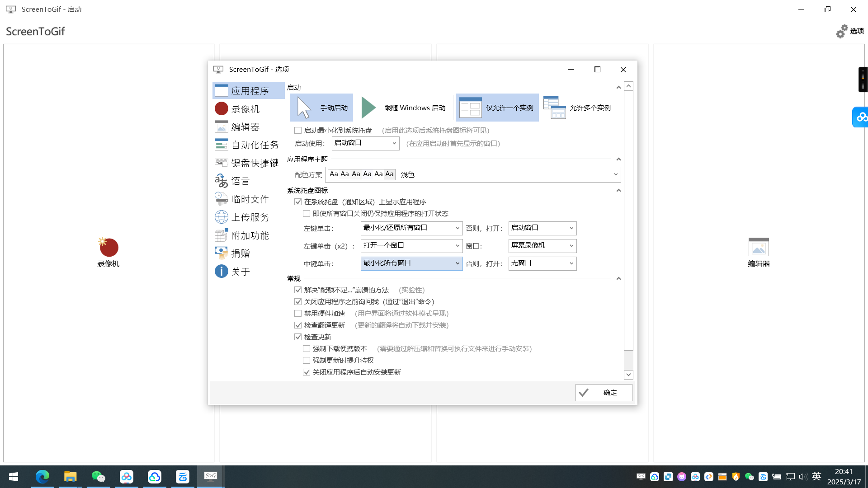868x488 pixels.
Task: Open 应用程序 settings icon in sidebar
Action: (x=221, y=91)
